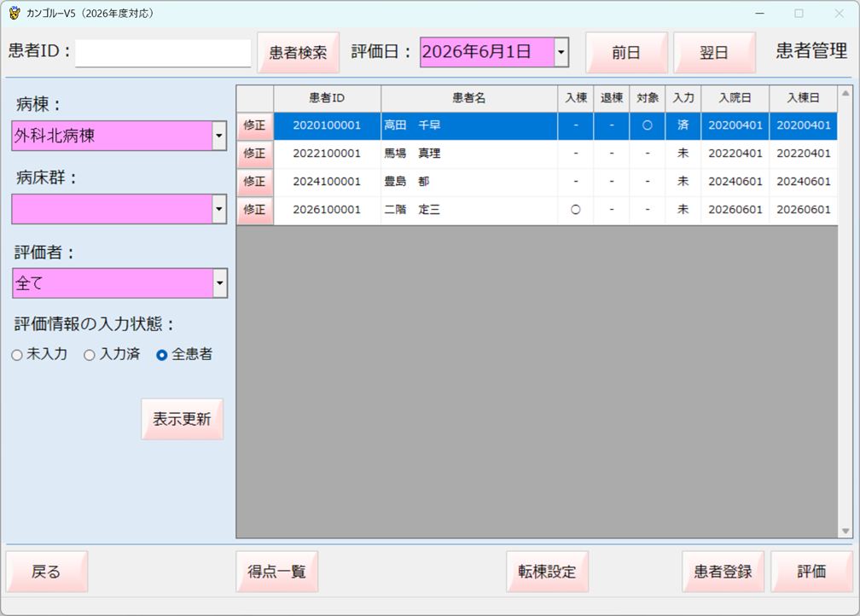Click the 患者登録 button
860x616 pixels.
[723, 572]
